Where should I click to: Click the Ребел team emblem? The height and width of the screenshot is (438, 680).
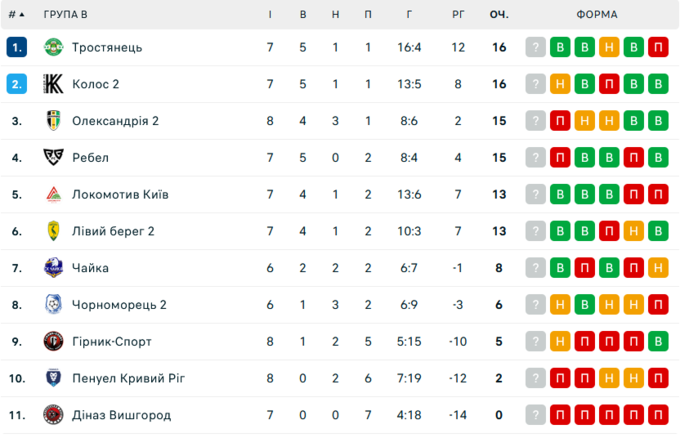pyautogui.click(x=53, y=157)
